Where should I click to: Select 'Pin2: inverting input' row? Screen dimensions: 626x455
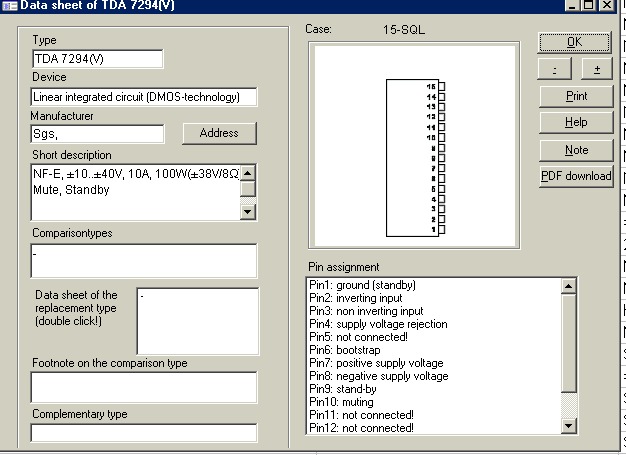point(434,298)
